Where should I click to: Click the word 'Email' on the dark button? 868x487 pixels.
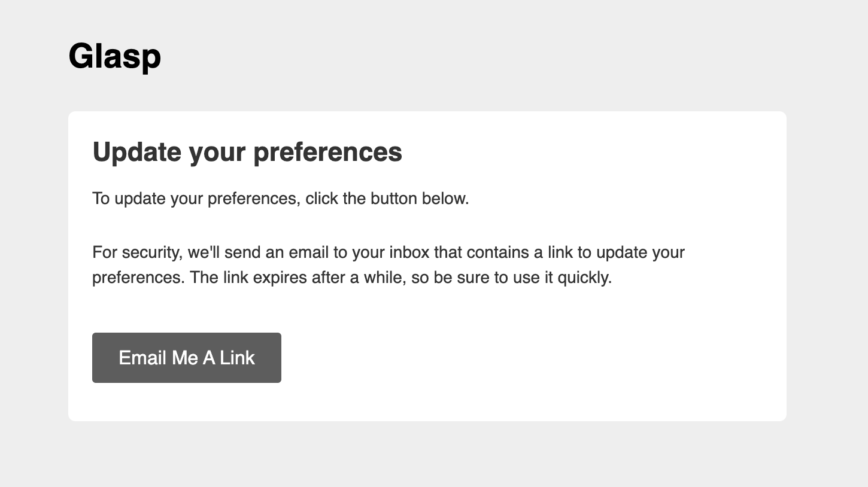[x=142, y=358]
